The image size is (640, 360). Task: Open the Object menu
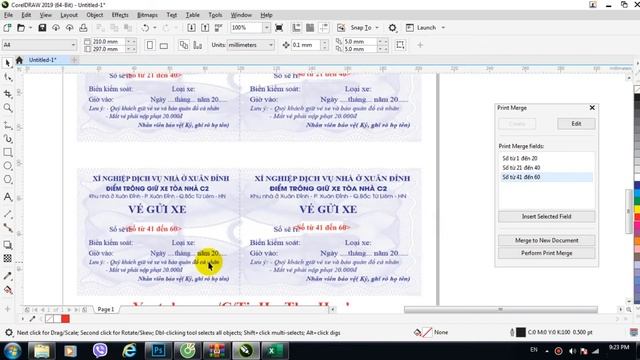coord(94,15)
